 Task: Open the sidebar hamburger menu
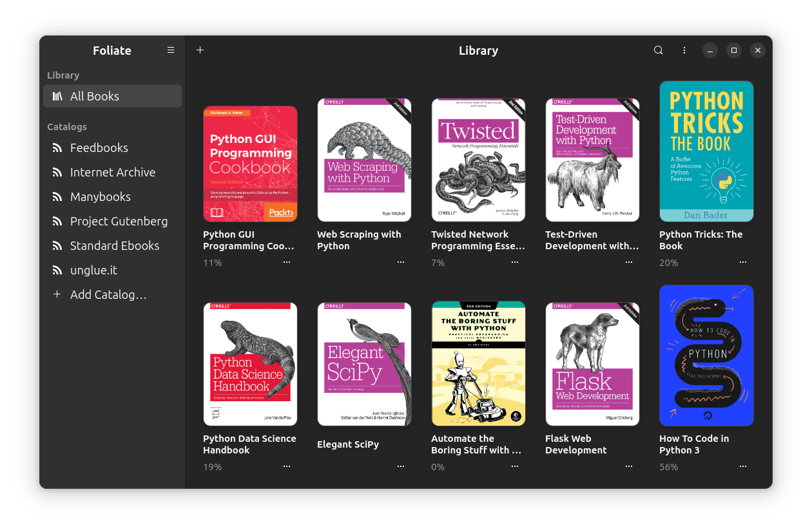[171, 50]
